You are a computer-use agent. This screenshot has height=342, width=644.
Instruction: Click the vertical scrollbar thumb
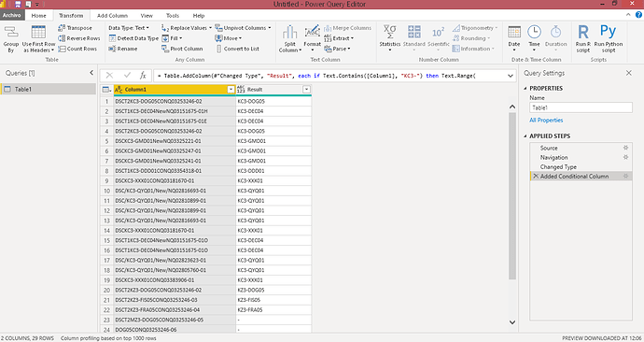click(x=512, y=196)
